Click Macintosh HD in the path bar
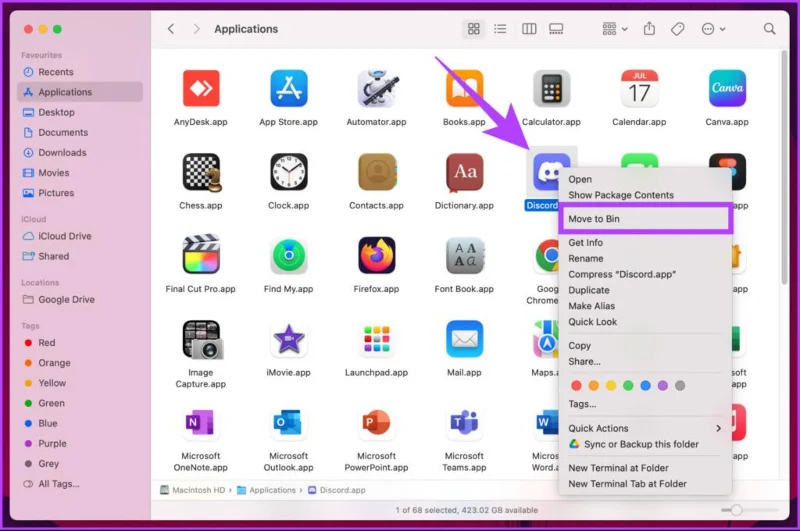This screenshot has width=800, height=531. (x=193, y=490)
